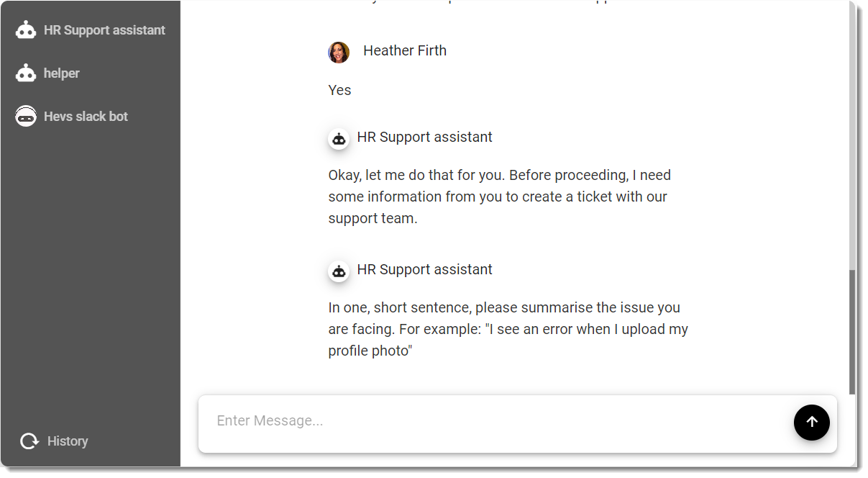Screen dimensions: 868x478
Task: Select the 'Yes' message from Heather Firth
Action: (339, 90)
